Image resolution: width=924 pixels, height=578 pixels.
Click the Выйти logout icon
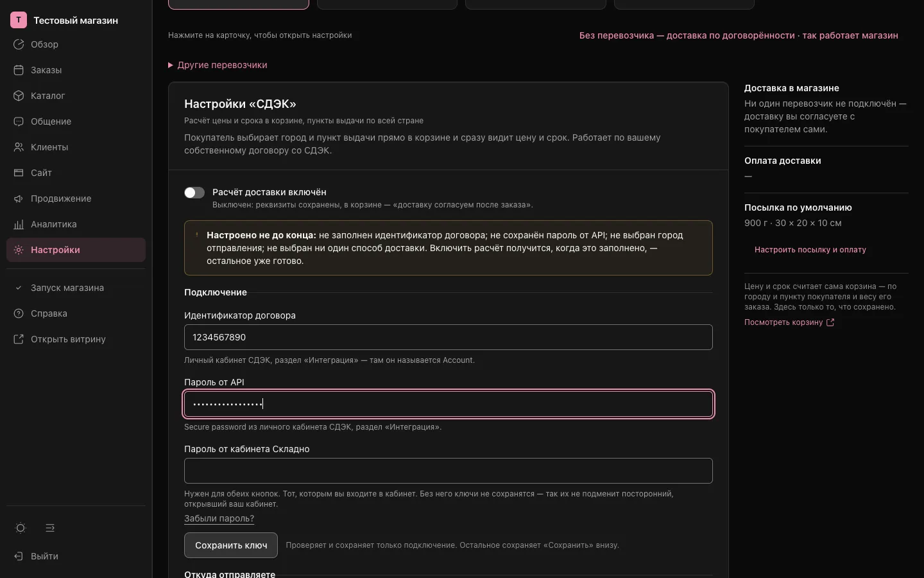click(x=19, y=556)
